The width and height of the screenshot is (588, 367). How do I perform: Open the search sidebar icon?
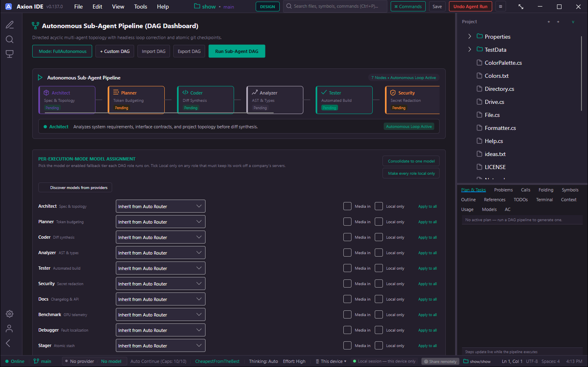coord(10,39)
